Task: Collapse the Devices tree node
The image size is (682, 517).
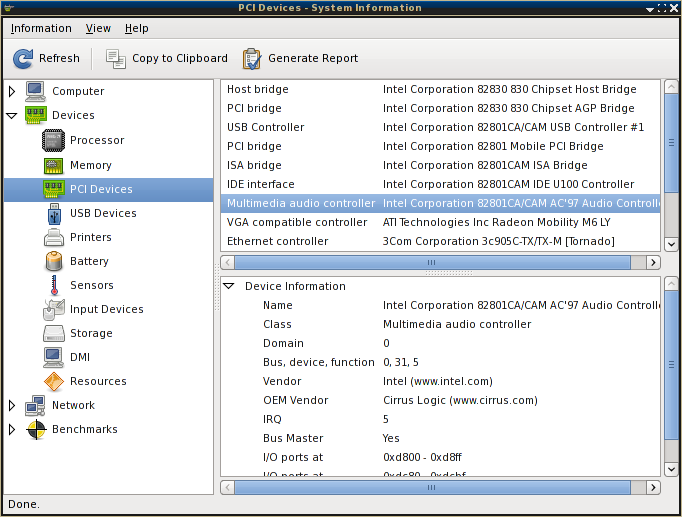Action: pos(12,116)
